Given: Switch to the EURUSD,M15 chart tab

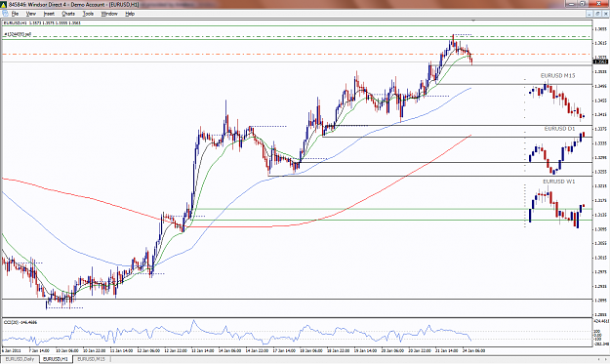Looking at the screenshot, I should pyautogui.click(x=91, y=359).
